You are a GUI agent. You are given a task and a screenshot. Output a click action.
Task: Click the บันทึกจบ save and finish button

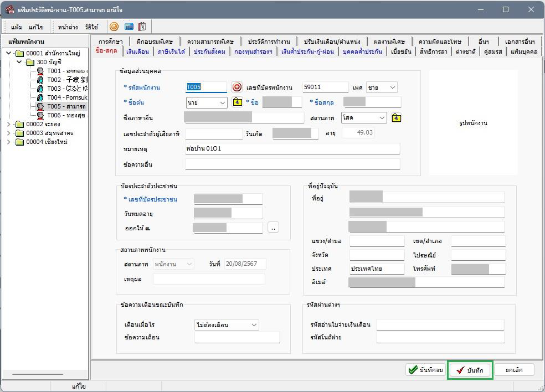(x=425, y=370)
